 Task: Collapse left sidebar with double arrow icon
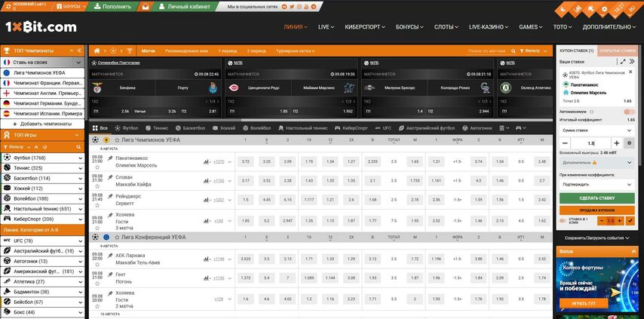click(80, 51)
